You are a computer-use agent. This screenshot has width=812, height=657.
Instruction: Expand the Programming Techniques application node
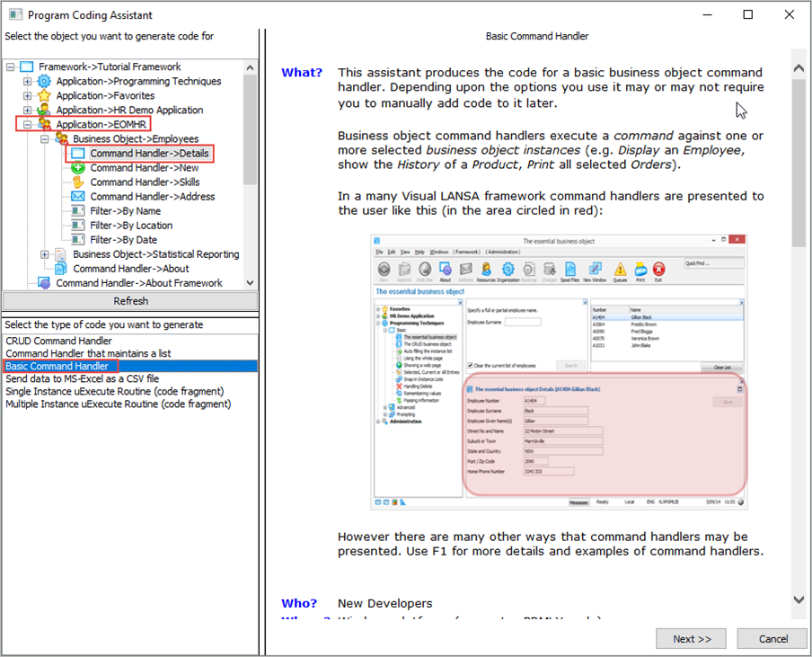click(28, 82)
